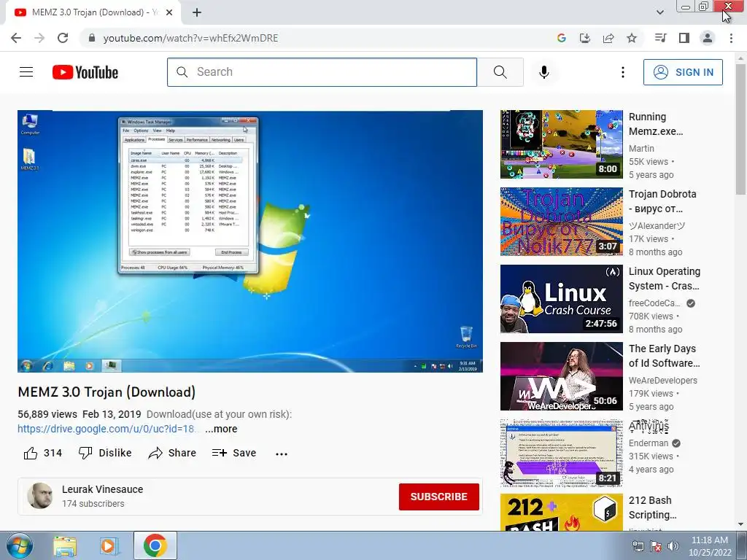The width and height of the screenshot is (747, 560).
Task: Save video to a playlist
Action: tap(234, 453)
